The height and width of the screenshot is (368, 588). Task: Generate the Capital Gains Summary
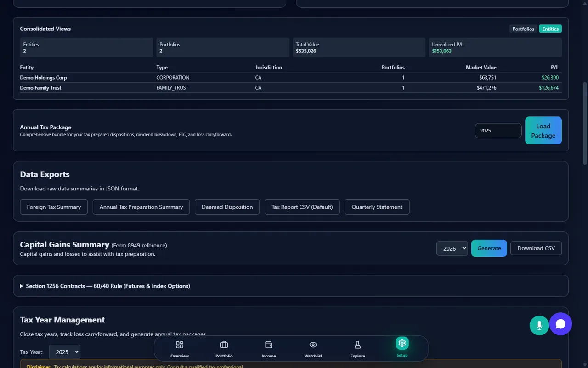489,248
